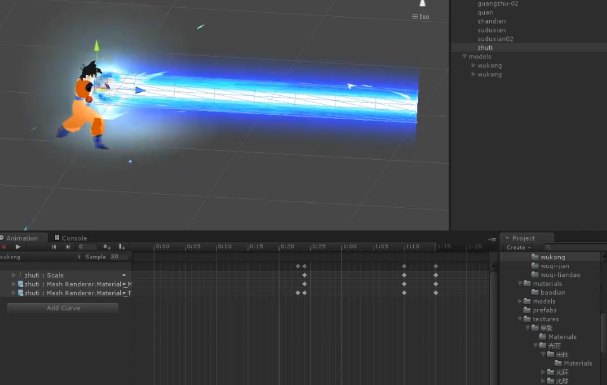The image size is (607, 385).
Task: Click the 1:00 mark on timeline ruler
Action: (350, 246)
